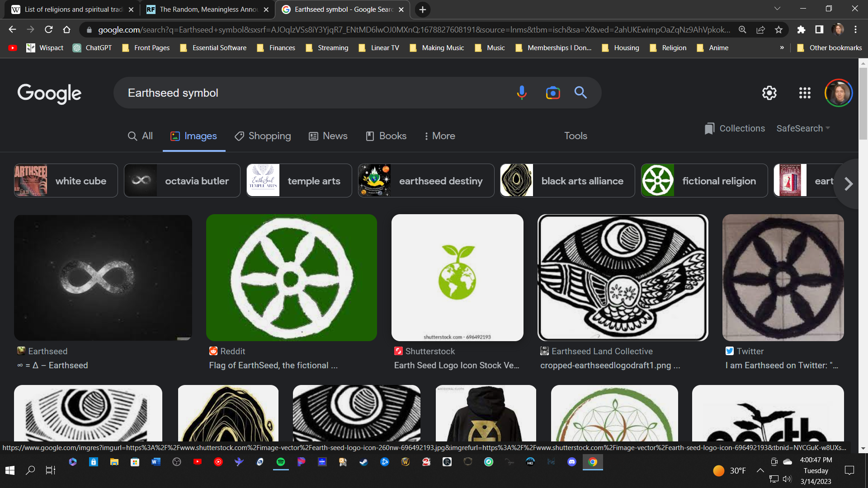Reload the current page
The height and width of the screenshot is (488, 868).
(x=48, y=29)
